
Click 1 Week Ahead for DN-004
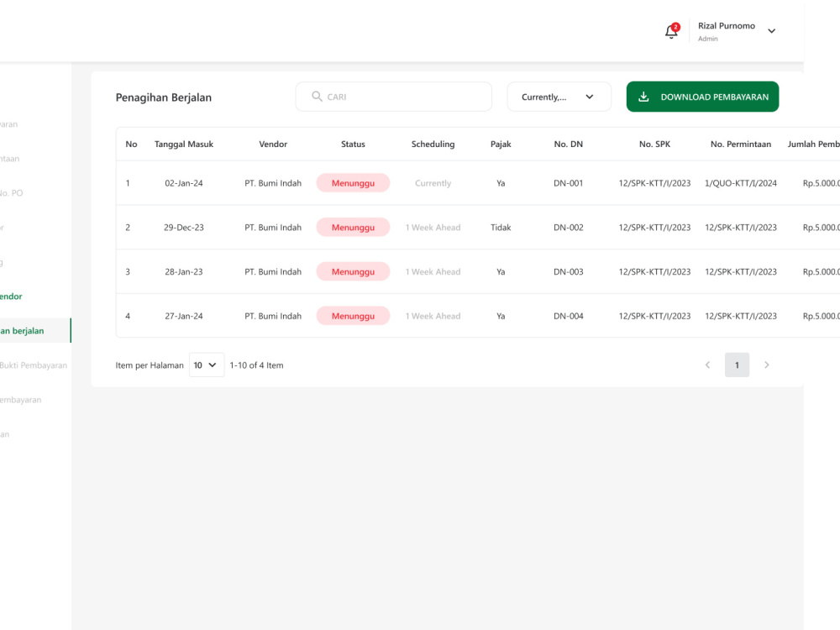[433, 316]
